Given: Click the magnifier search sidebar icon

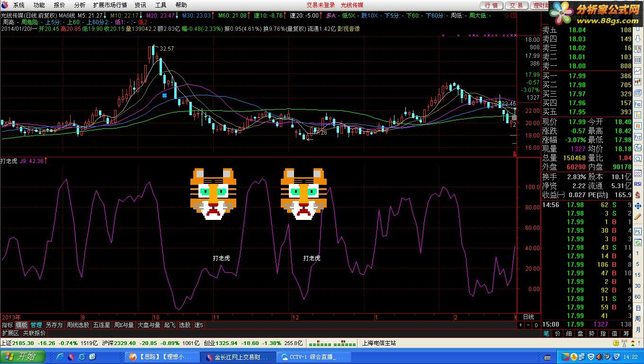Looking at the screenshot, I should [638, 159].
